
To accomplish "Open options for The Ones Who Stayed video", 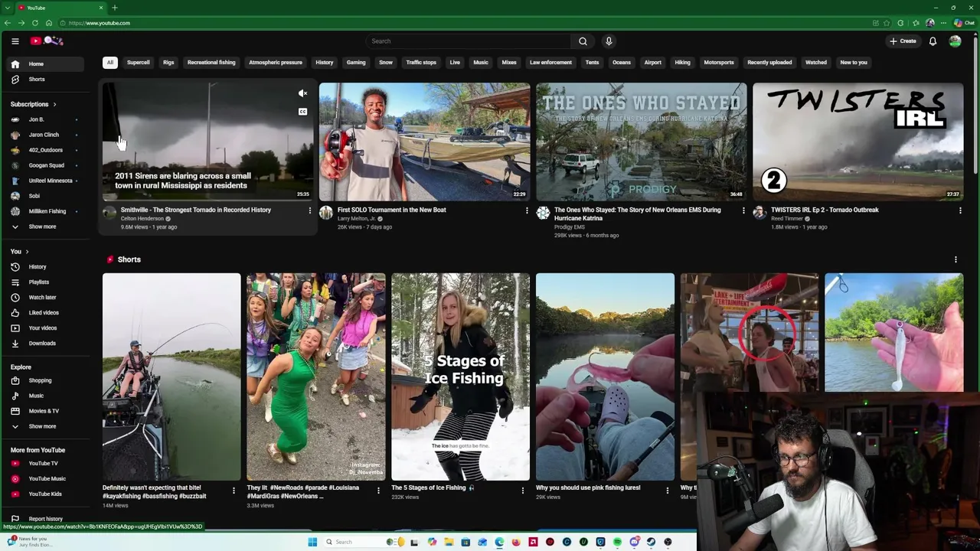I will [743, 210].
